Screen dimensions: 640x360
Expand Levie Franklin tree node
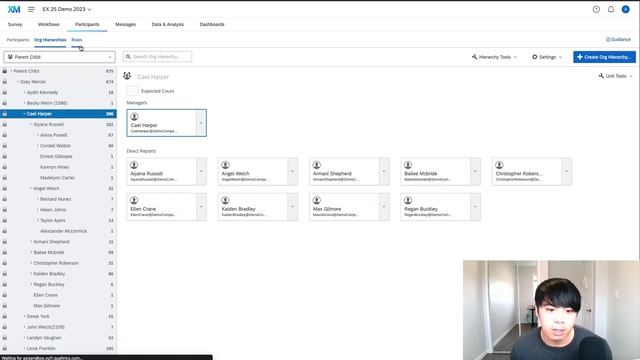coord(24,348)
